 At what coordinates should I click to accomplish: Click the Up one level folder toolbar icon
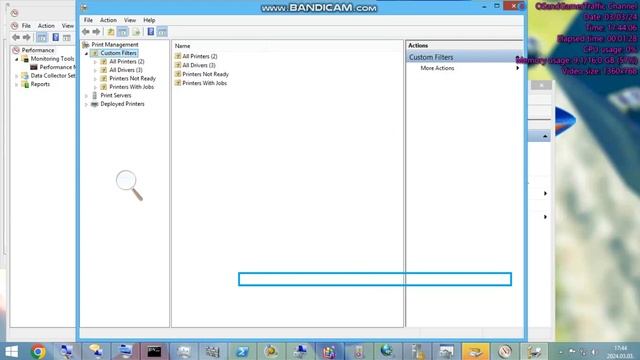111,32
